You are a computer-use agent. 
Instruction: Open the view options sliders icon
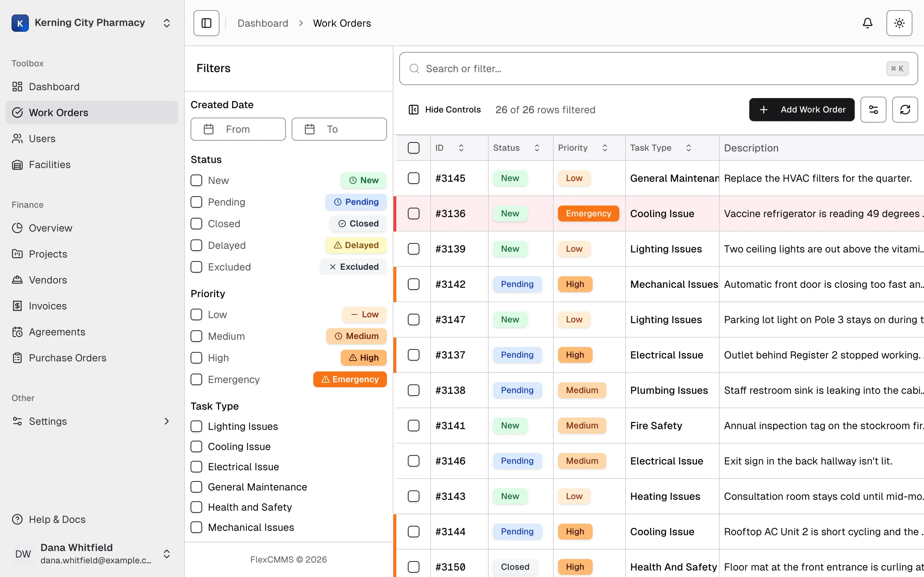(x=873, y=110)
